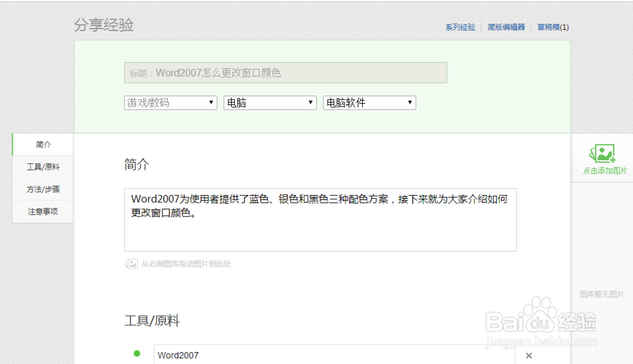This screenshot has height=364, width=633.
Task: Open the 系列经验 link
Action: click(460, 27)
